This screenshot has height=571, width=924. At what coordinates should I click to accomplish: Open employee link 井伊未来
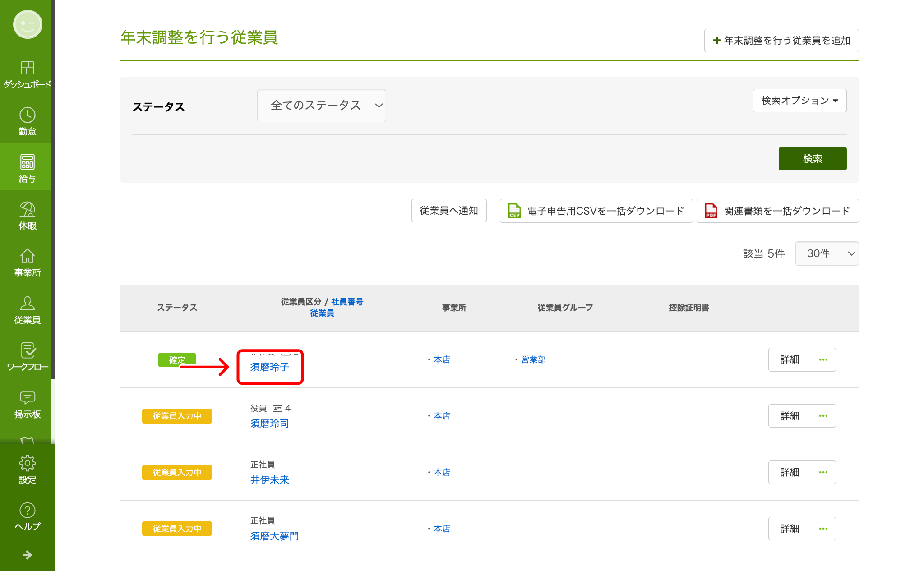coord(269,480)
